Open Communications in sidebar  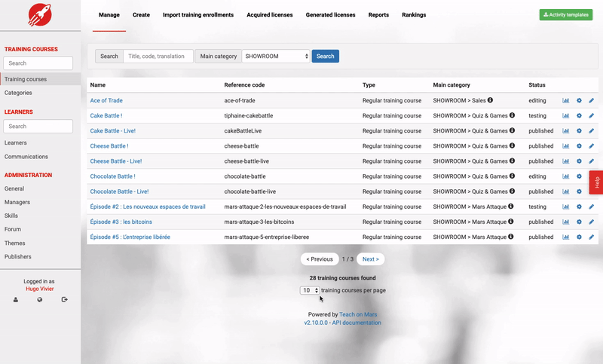[26, 157]
